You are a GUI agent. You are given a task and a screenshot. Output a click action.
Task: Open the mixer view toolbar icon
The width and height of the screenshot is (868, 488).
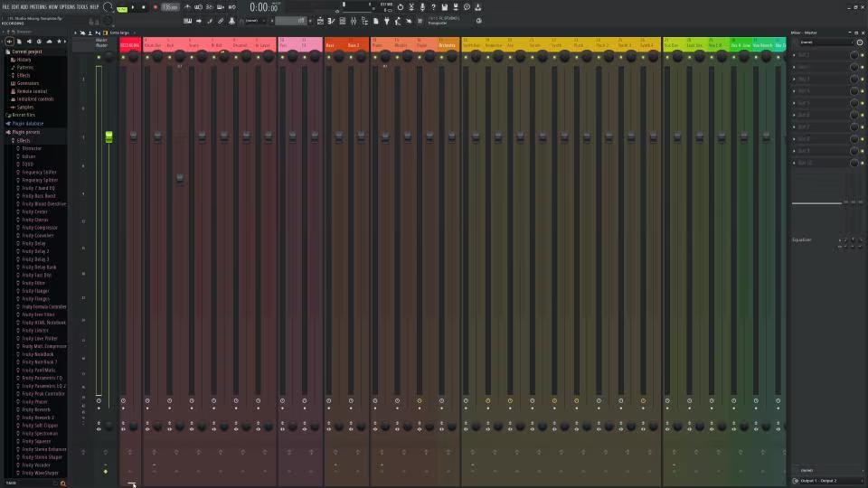coord(354,21)
